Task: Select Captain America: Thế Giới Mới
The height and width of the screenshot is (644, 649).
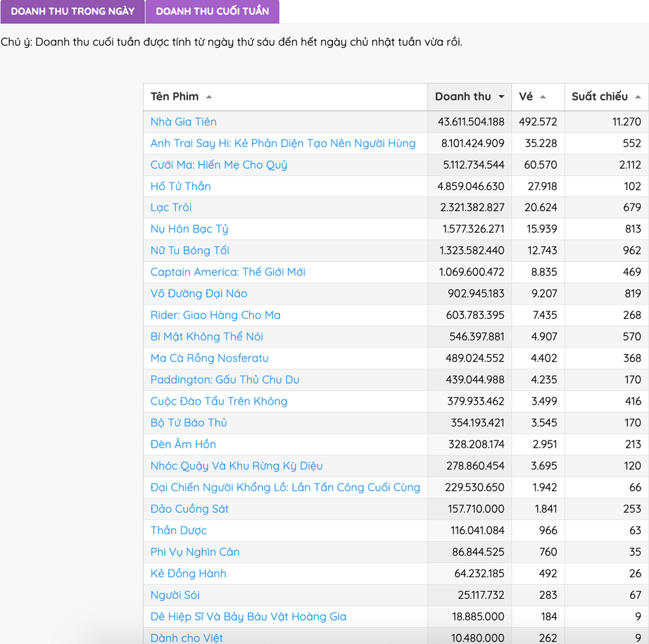Action: 227,272
